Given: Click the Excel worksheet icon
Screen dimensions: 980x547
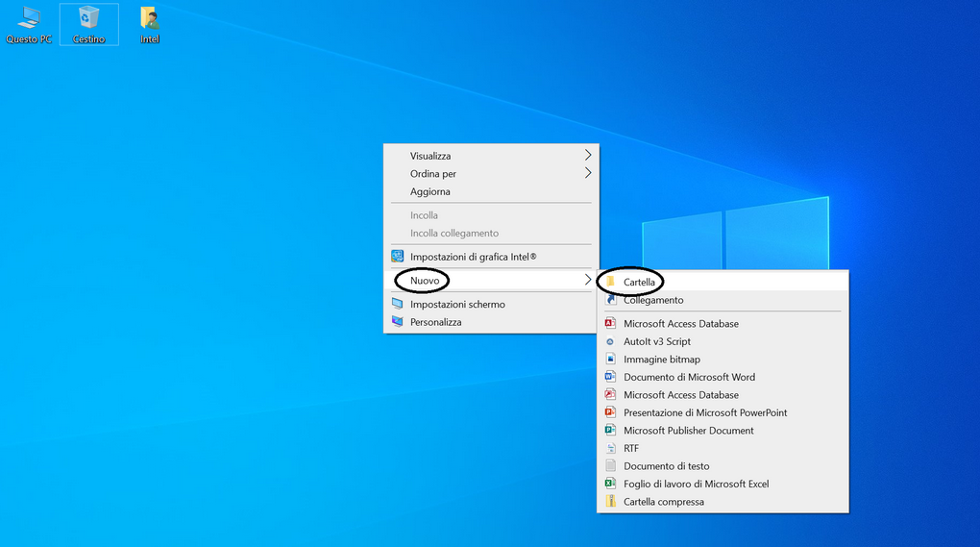Looking at the screenshot, I should click(611, 484).
